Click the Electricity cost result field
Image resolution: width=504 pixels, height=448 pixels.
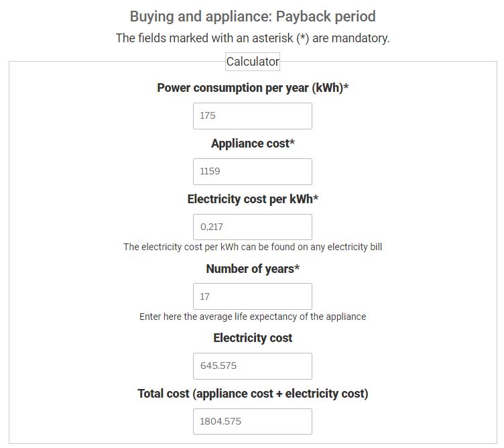[x=252, y=366]
